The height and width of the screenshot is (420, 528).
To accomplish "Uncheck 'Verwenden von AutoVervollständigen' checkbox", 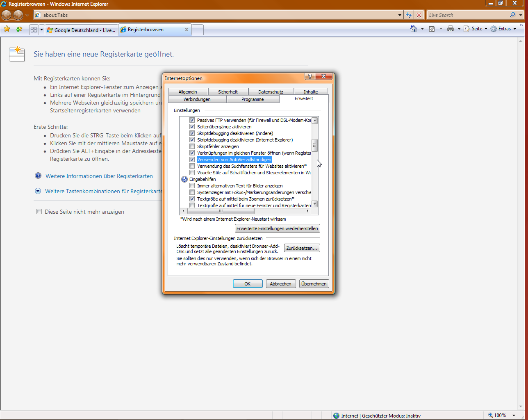I will tap(192, 160).
